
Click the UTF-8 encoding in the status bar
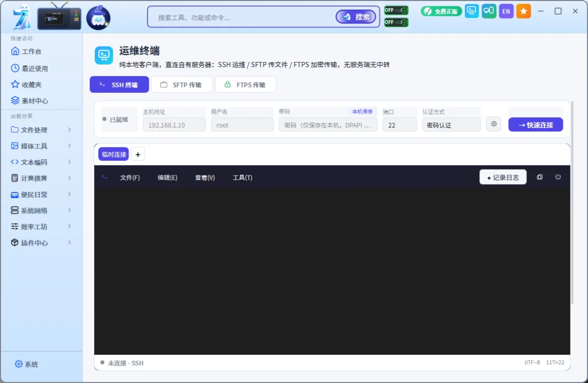[x=532, y=363]
